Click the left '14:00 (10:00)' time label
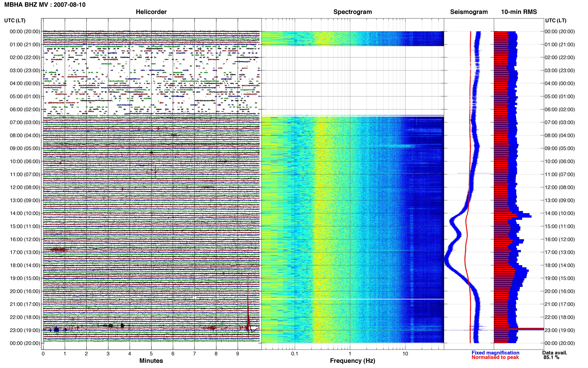Image resolution: width=588 pixels, height=368 pixels. [x=25, y=213]
